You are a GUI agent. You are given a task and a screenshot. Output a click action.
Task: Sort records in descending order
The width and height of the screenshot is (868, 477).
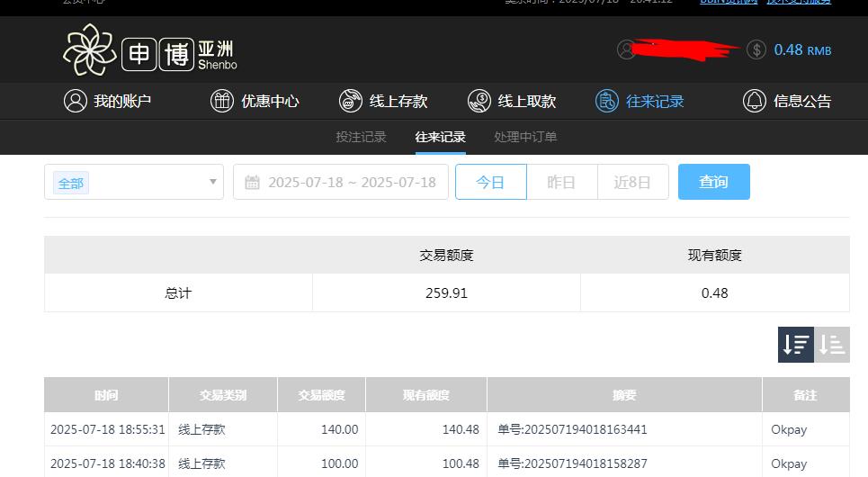[795, 345]
